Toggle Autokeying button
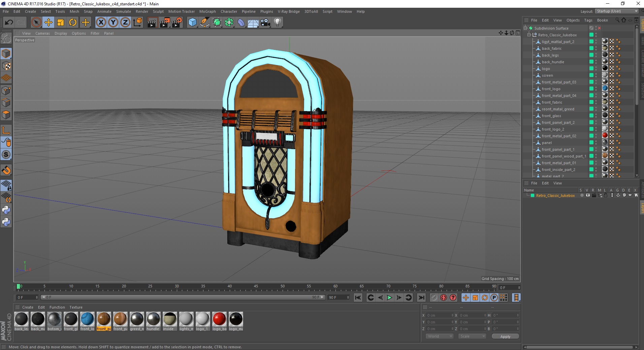Viewport: 644px width, 350px height. coord(444,297)
